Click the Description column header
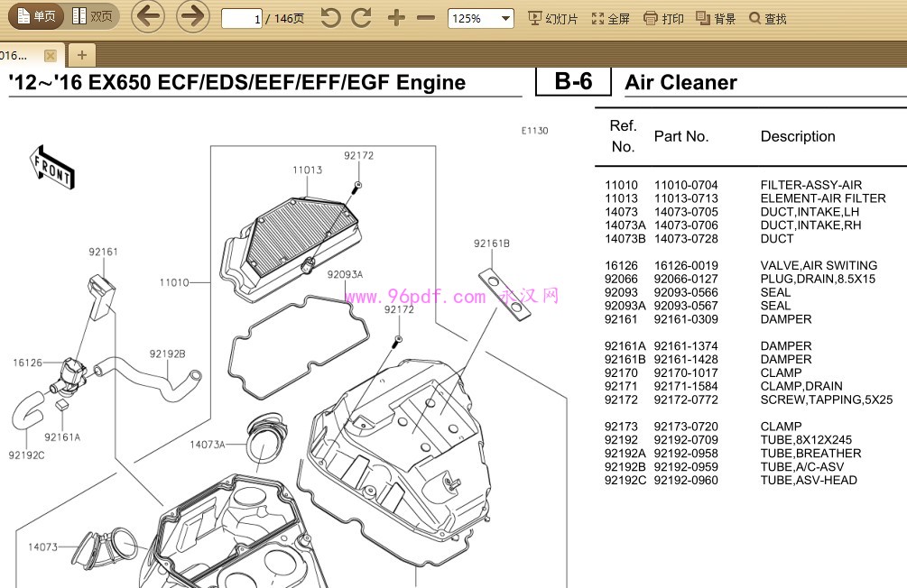Screen dimensions: 907x588 pyautogui.click(x=798, y=136)
